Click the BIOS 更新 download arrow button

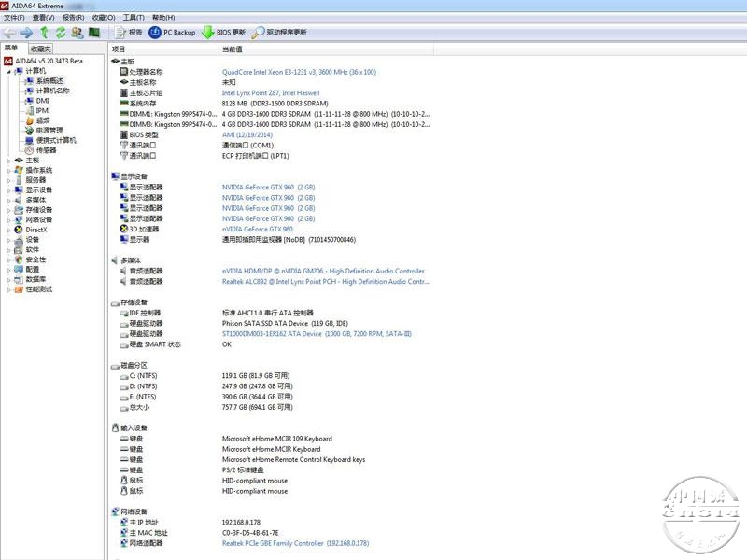point(224,33)
